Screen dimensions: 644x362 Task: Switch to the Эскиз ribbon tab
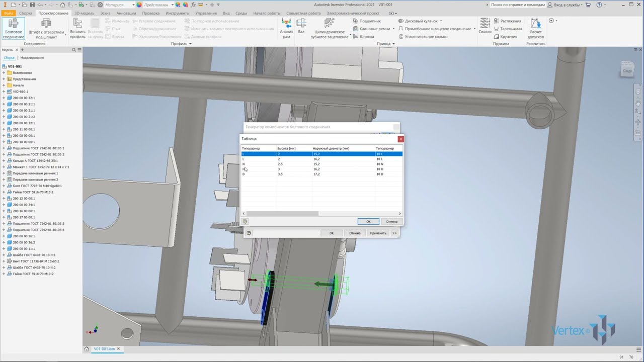tap(105, 13)
